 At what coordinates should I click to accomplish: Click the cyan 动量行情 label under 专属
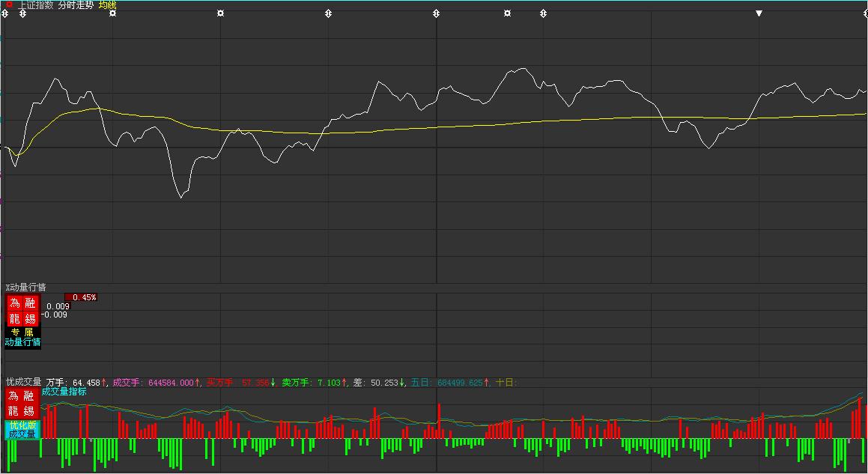pos(22,342)
